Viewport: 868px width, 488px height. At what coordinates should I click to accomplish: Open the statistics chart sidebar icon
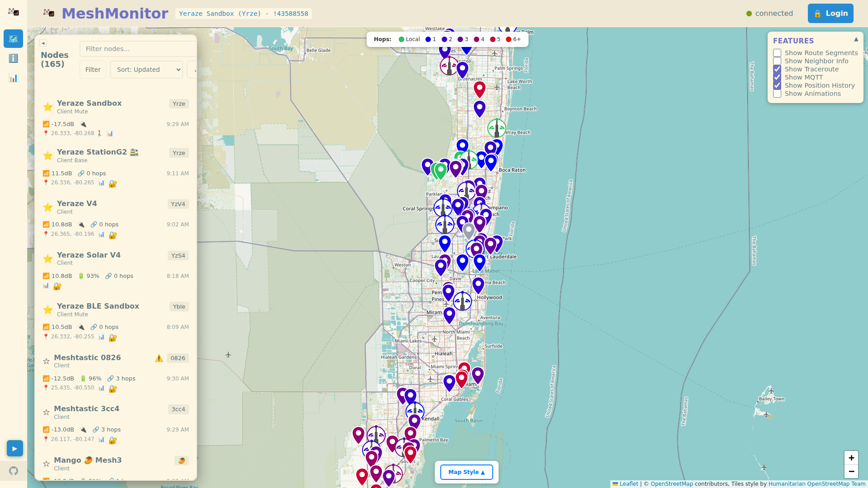(x=13, y=78)
